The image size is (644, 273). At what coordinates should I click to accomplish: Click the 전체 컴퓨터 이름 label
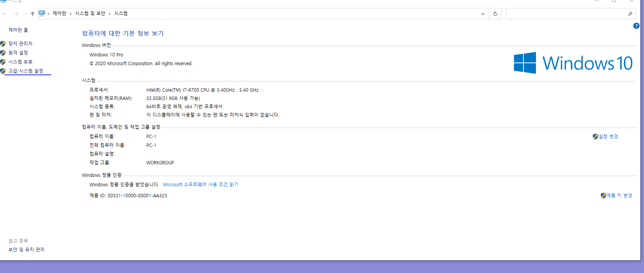(x=107, y=145)
